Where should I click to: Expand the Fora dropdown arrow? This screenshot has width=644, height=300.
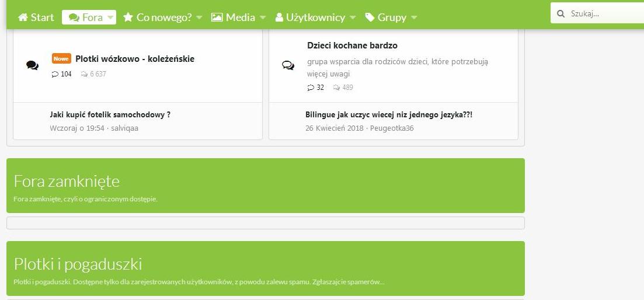tap(111, 18)
